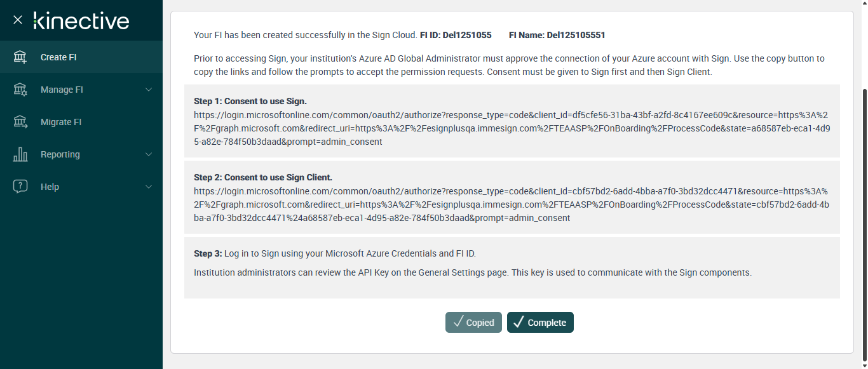Open the Migrate FI menu item
This screenshot has height=369, width=868.
coord(61,122)
